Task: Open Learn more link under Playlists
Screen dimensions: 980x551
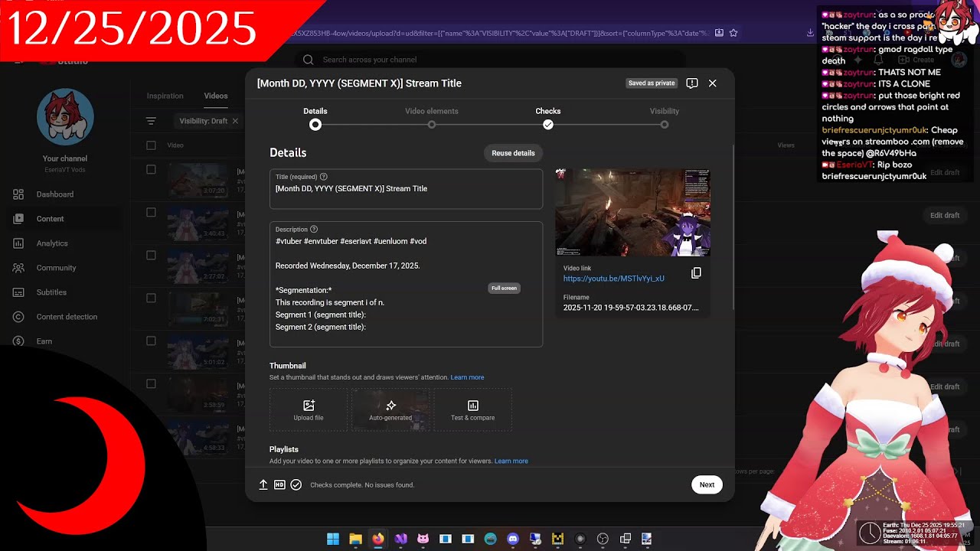Action: point(511,461)
